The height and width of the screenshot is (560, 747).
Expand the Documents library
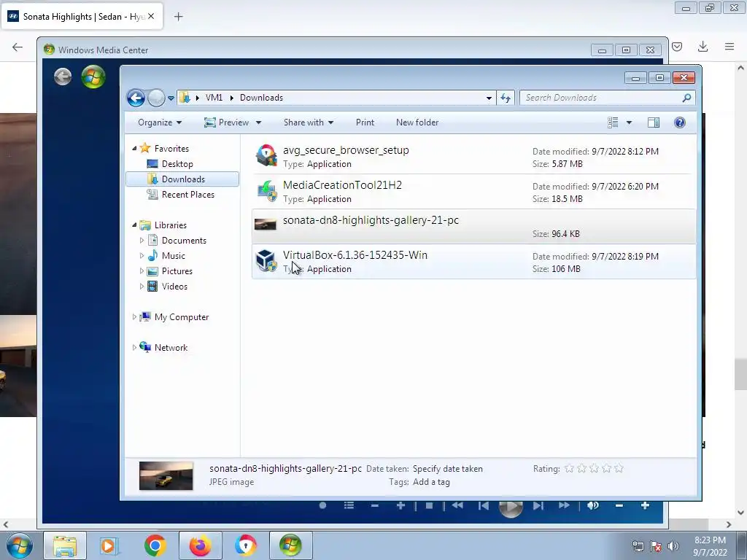tap(142, 241)
